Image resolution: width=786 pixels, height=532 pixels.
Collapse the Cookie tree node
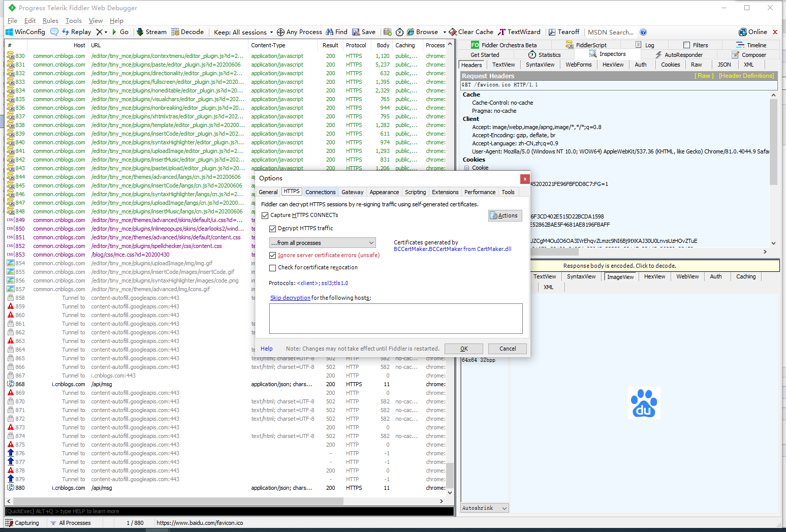pos(466,168)
